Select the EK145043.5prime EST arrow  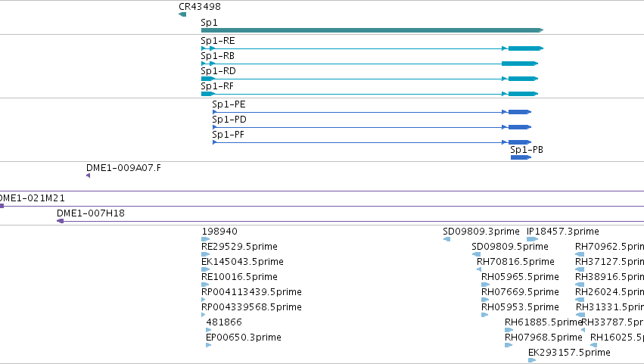[205, 269]
